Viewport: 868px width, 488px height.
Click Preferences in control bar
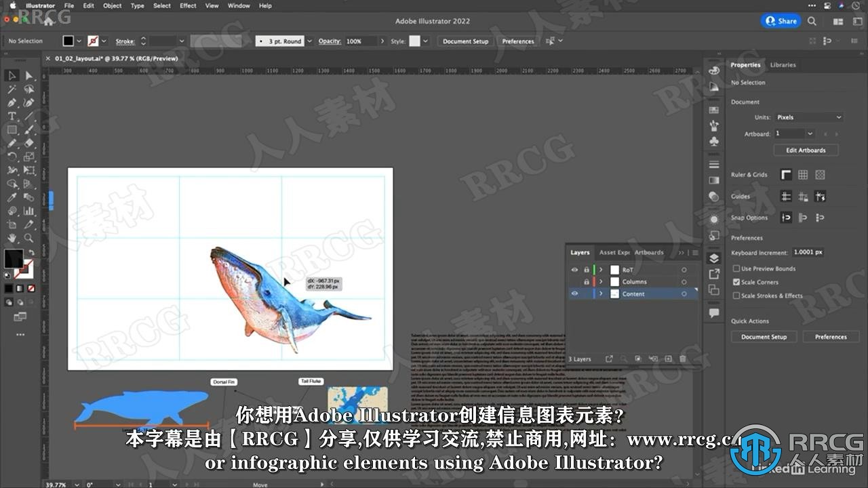click(x=518, y=41)
